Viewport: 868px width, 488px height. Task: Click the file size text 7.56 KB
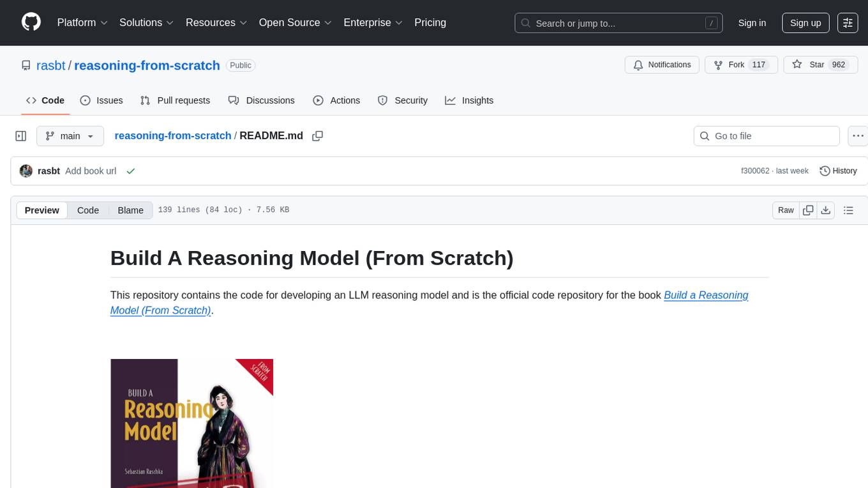pyautogui.click(x=273, y=210)
